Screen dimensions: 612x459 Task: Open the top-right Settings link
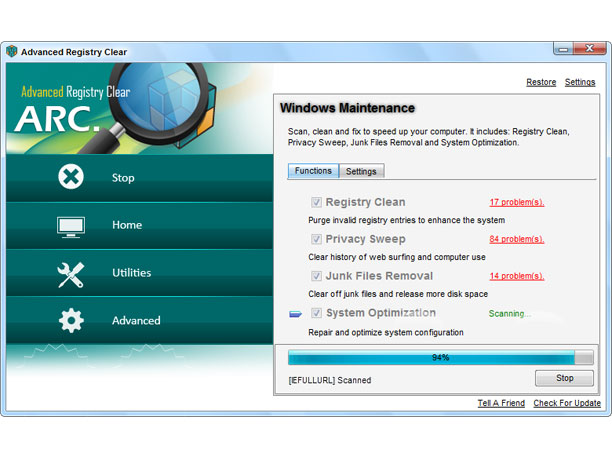580,82
